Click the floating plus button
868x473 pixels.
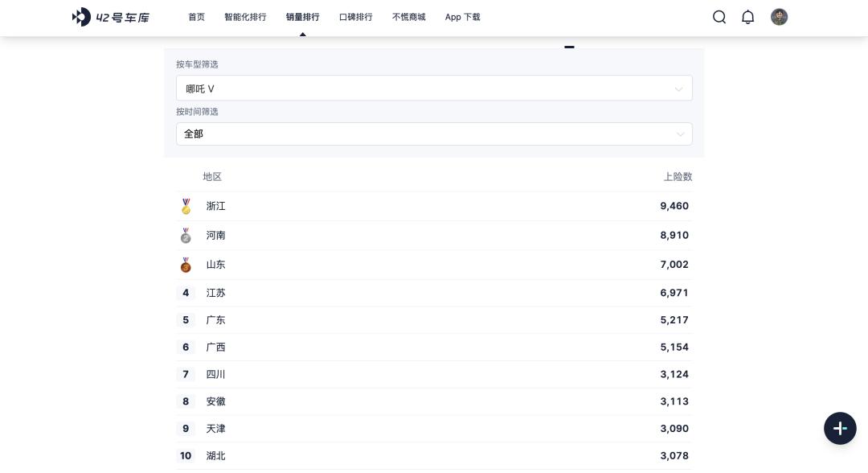840,428
